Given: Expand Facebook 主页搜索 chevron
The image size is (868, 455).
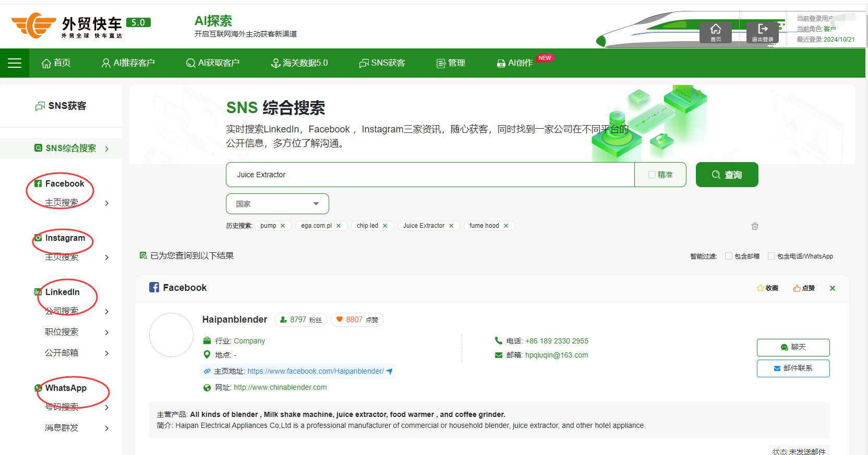Looking at the screenshot, I should tap(107, 203).
